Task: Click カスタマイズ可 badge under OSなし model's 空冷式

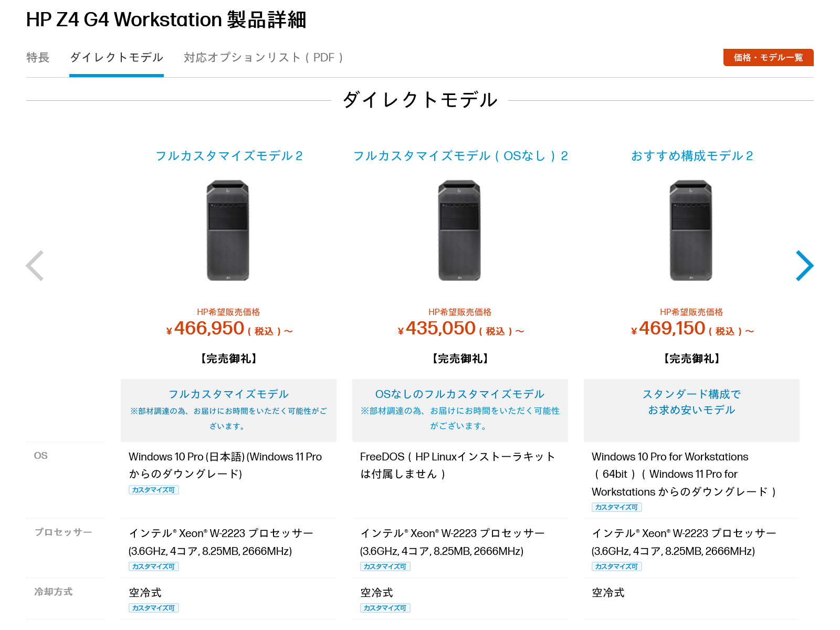Action: [x=385, y=608]
